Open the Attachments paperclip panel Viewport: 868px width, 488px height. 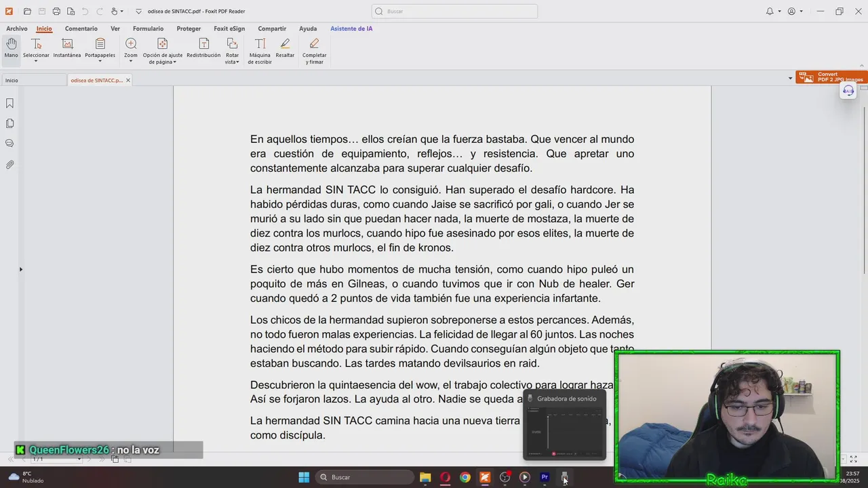coord(9,164)
